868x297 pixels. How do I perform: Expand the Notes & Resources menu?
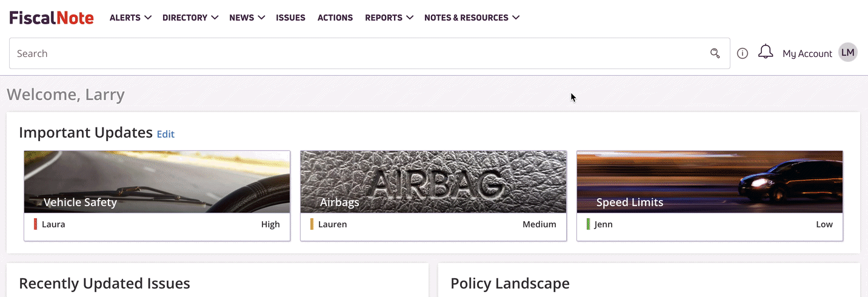[x=472, y=18]
